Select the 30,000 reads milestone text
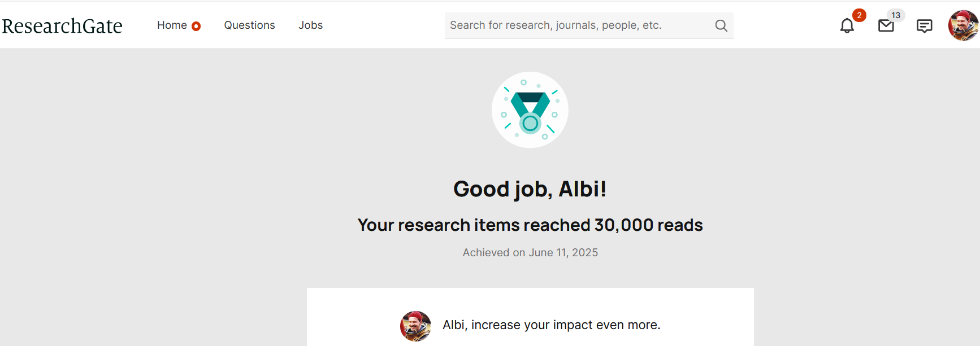This screenshot has height=346, width=980. [x=530, y=225]
